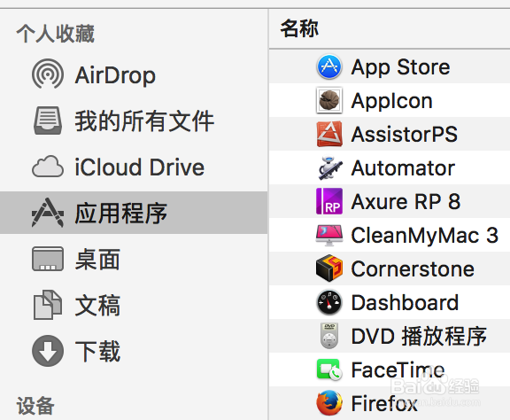Select the Axure RP 8 icon
The image size is (510, 420).
click(329, 201)
